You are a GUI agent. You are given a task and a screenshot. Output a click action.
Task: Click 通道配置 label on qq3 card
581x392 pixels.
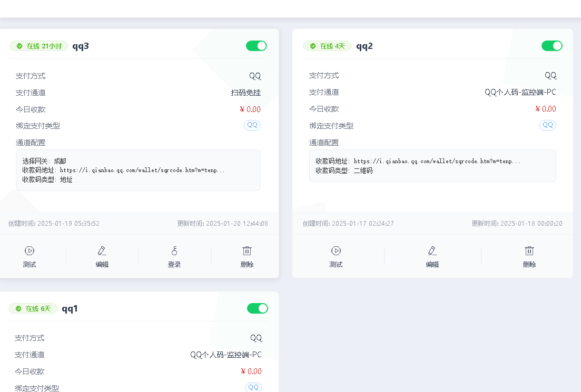tap(31, 143)
